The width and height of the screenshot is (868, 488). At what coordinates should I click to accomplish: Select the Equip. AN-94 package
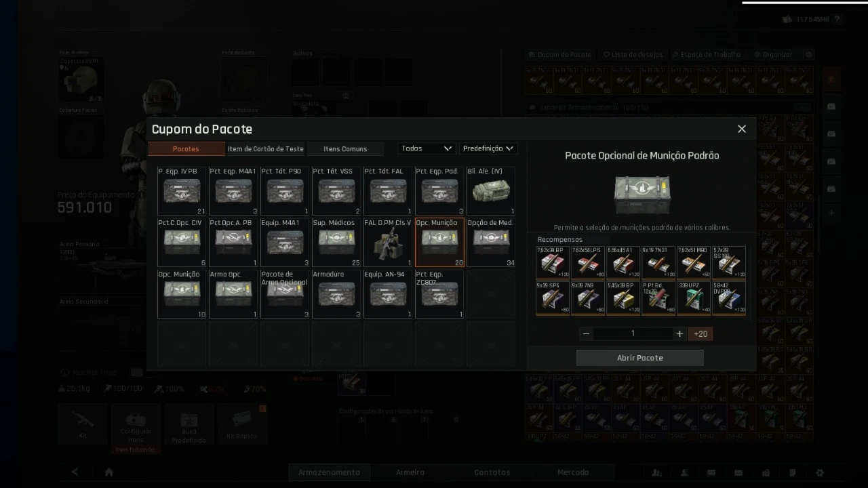(388, 293)
